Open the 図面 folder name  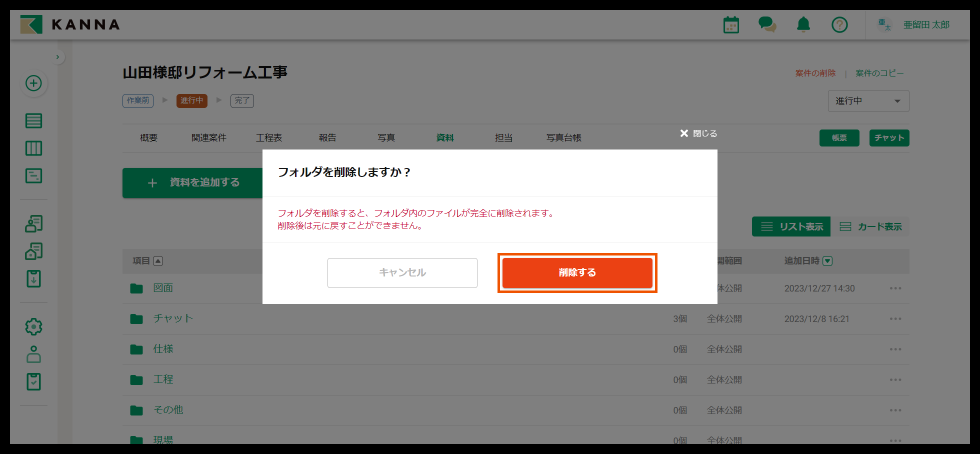[x=163, y=288]
